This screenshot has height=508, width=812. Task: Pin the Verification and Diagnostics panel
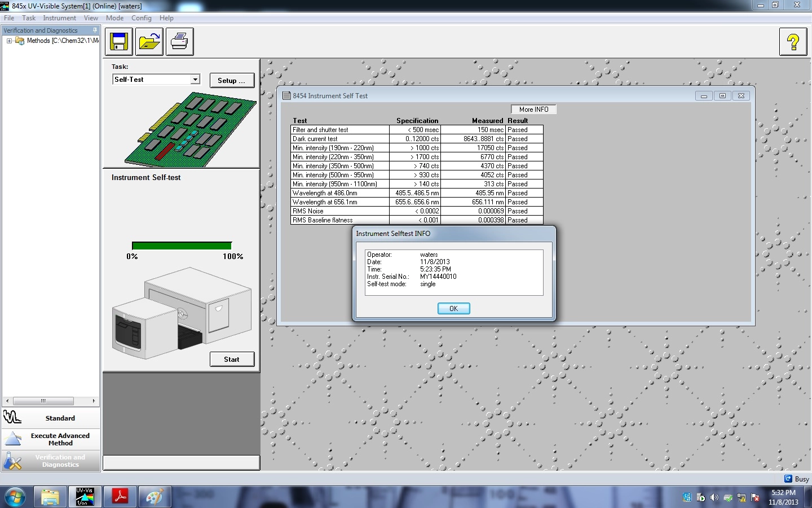point(95,30)
